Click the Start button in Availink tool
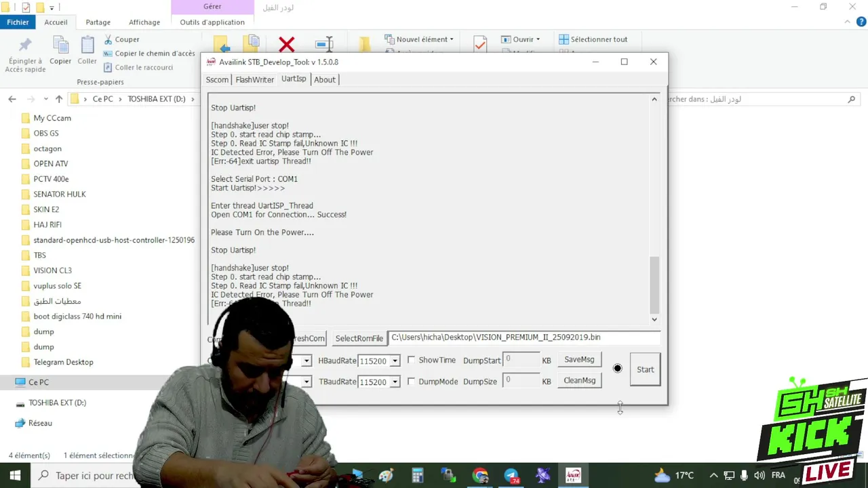Image resolution: width=868 pixels, height=488 pixels. (x=646, y=369)
